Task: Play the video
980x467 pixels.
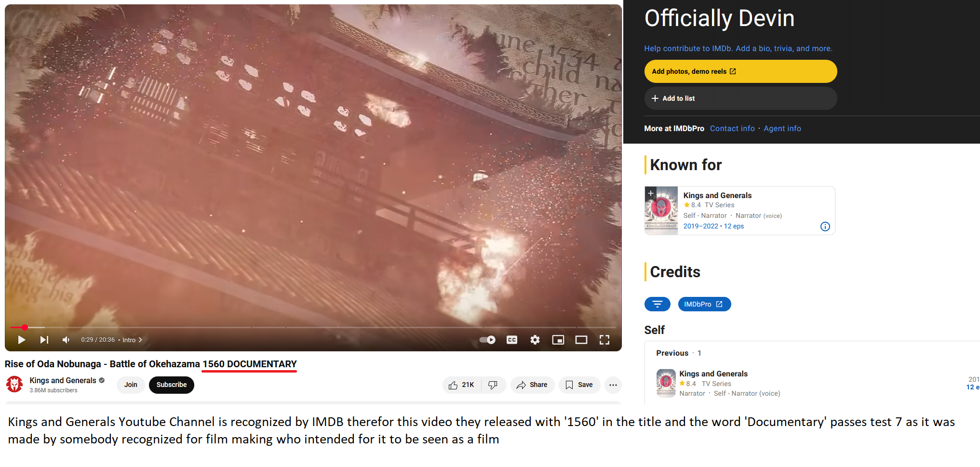Action: 21,340
